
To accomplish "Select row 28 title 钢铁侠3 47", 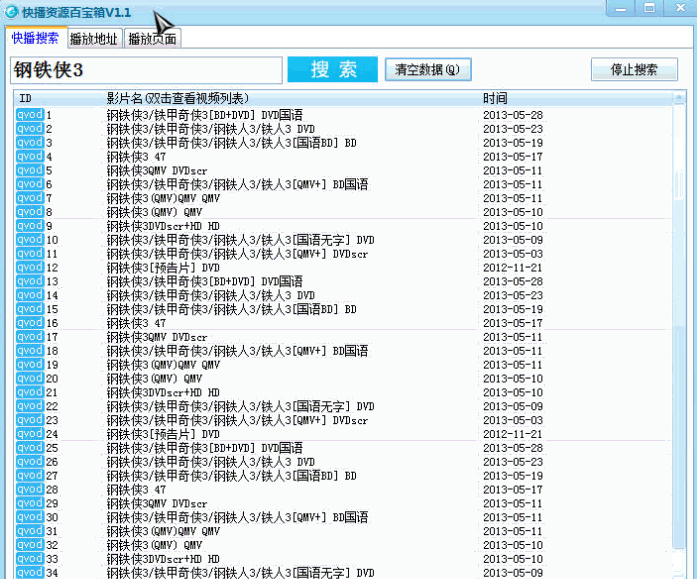I will [x=136, y=490].
